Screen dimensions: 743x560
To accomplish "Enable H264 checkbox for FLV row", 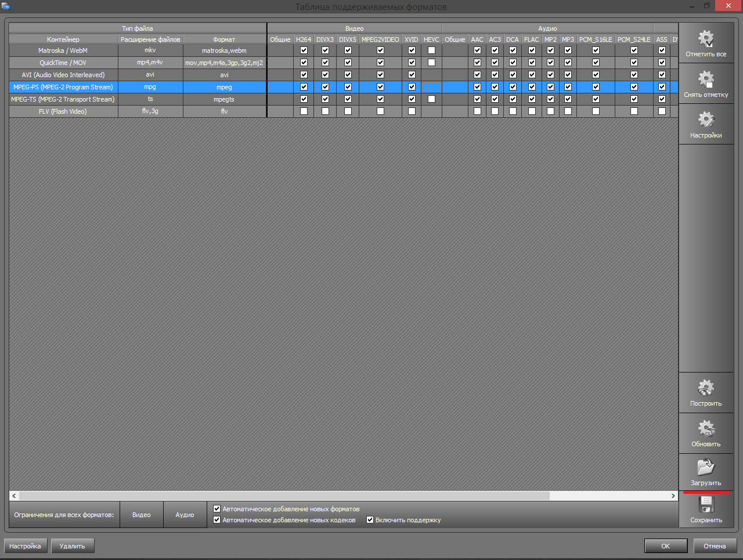I will coord(304,111).
